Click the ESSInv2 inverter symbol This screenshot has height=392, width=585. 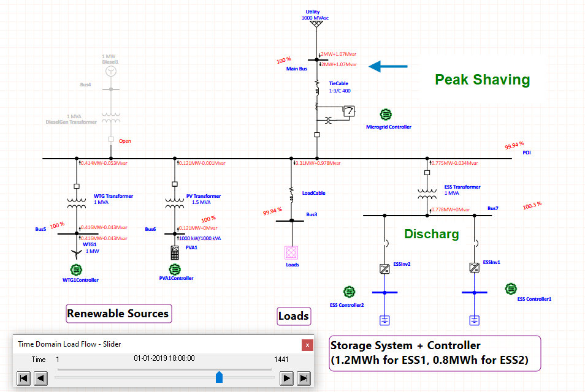coord(384,268)
